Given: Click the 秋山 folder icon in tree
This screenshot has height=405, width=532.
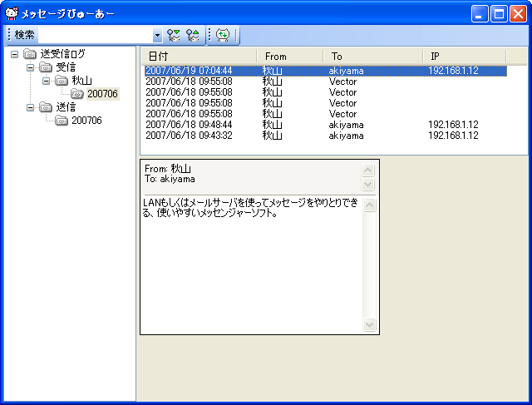Looking at the screenshot, I should pyautogui.click(x=62, y=81).
